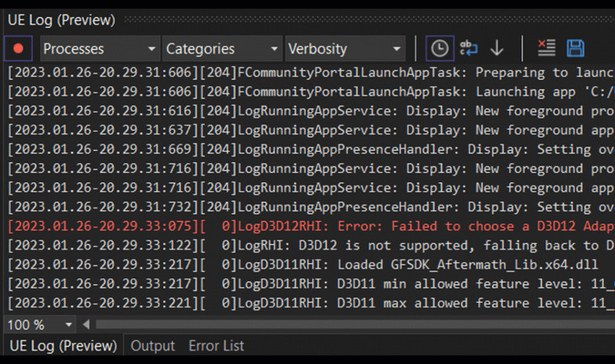This screenshot has height=364, width=615.
Task: Open the Processes dropdown
Action: point(99,48)
